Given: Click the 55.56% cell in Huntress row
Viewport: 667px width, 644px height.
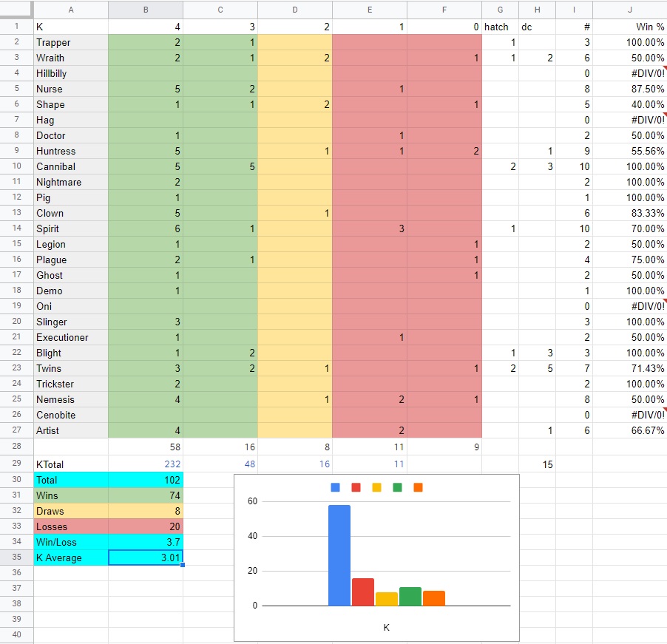Looking at the screenshot, I should click(630, 151).
